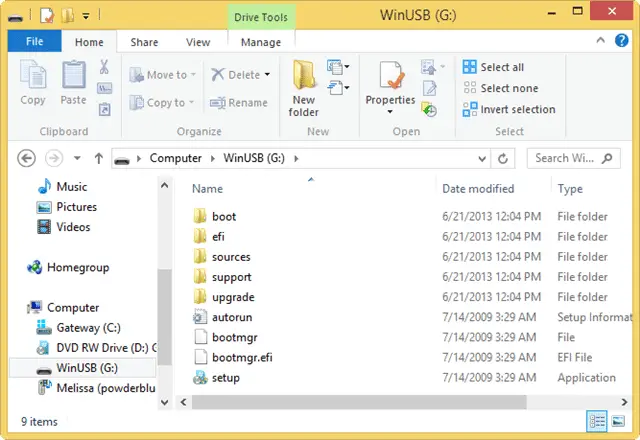This screenshot has height=440, width=640.
Task: Switch to Large icons view icon
Action: 618,421
